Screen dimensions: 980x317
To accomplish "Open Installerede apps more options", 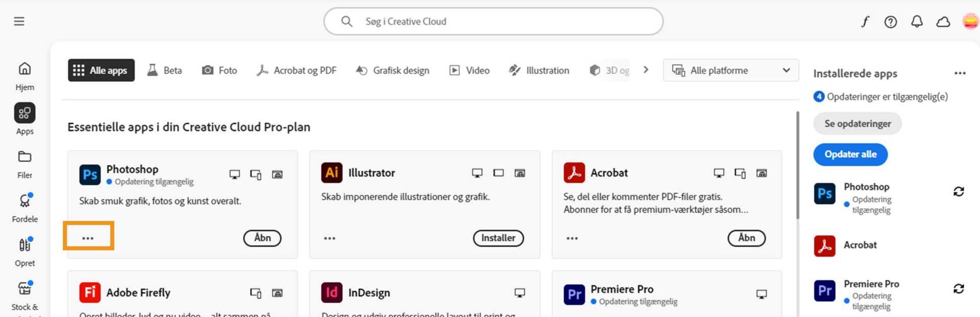I will (960, 73).
